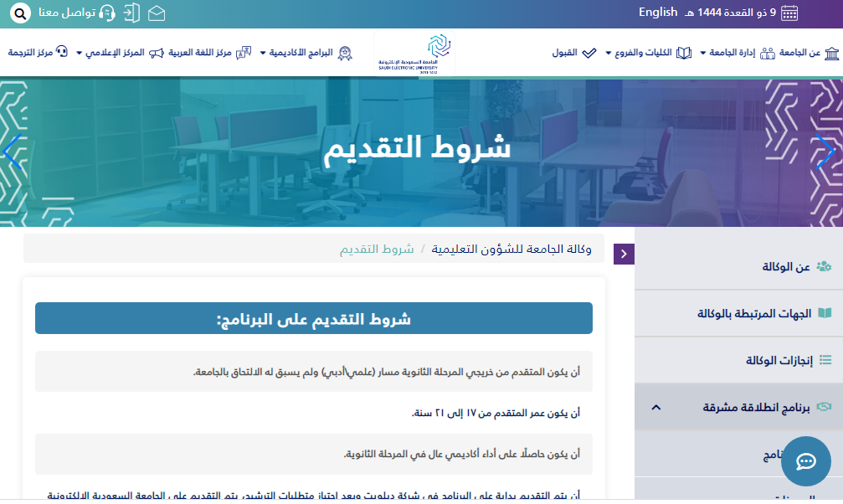Click the open-book icon beside الكليات والفروع
The width and height of the screenshot is (843, 504).
tap(684, 53)
